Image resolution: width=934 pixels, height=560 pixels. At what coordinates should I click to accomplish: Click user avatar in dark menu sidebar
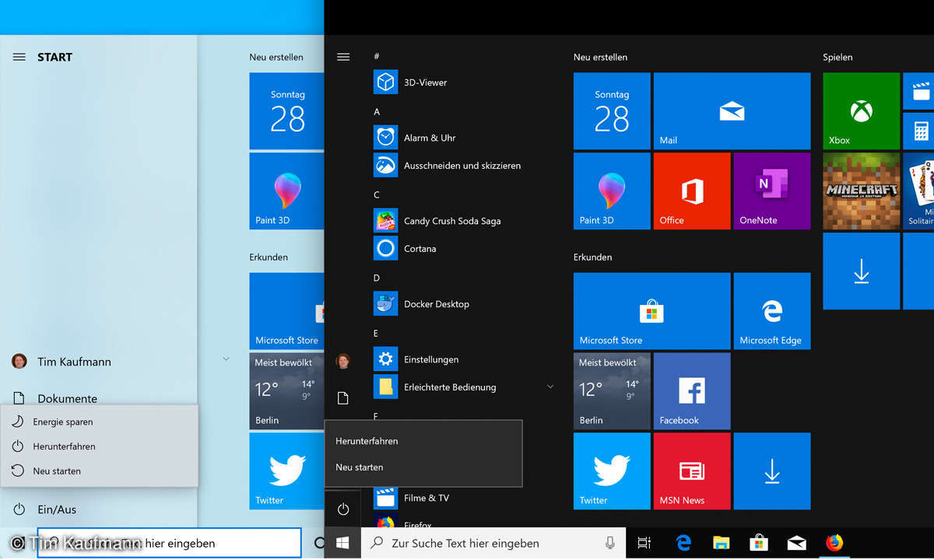[343, 361]
